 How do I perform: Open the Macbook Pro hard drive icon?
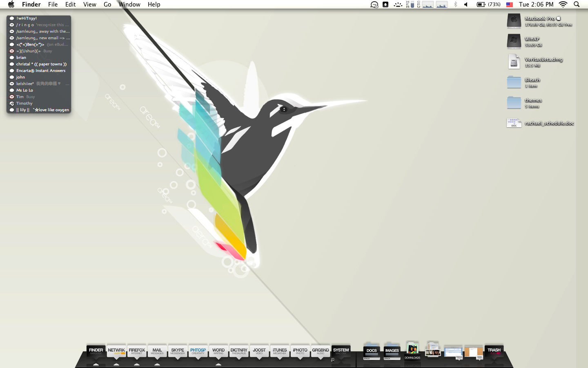pyautogui.click(x=514, y=21)
